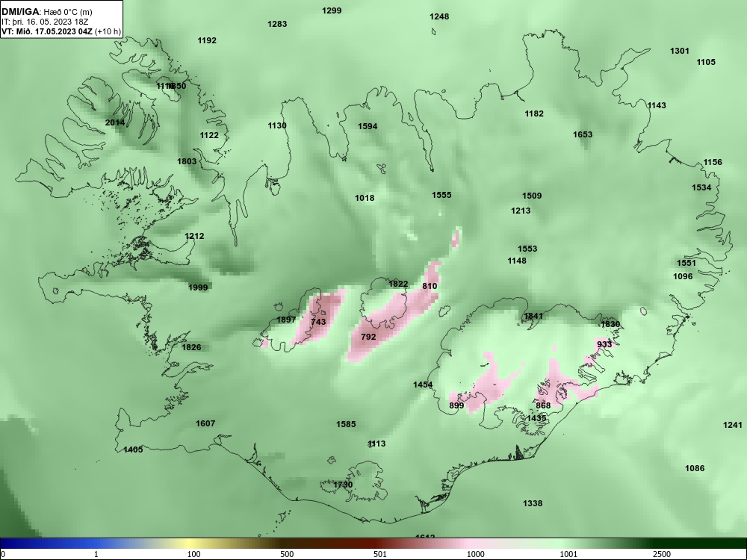The image size is (747, 560).
Task: Select the 1594 value in the north
Action: pyautogui.click(x=368, y=126)
